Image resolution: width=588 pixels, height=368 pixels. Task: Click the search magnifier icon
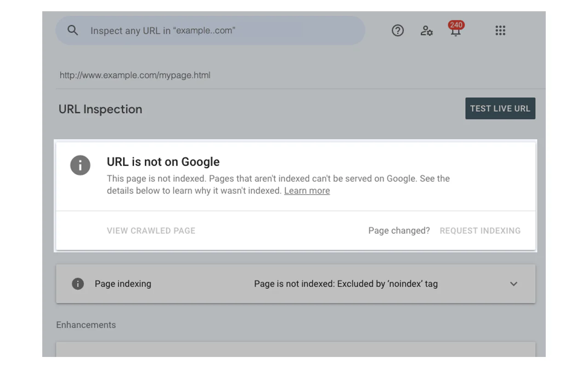[x=73, y=30]
